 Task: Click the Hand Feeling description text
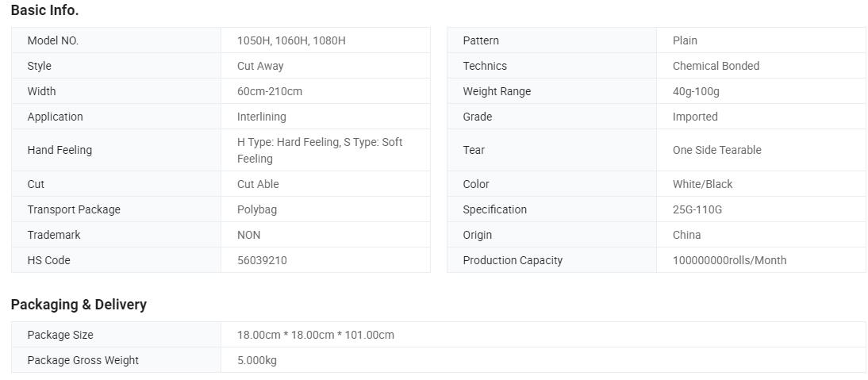pos(320,151)
